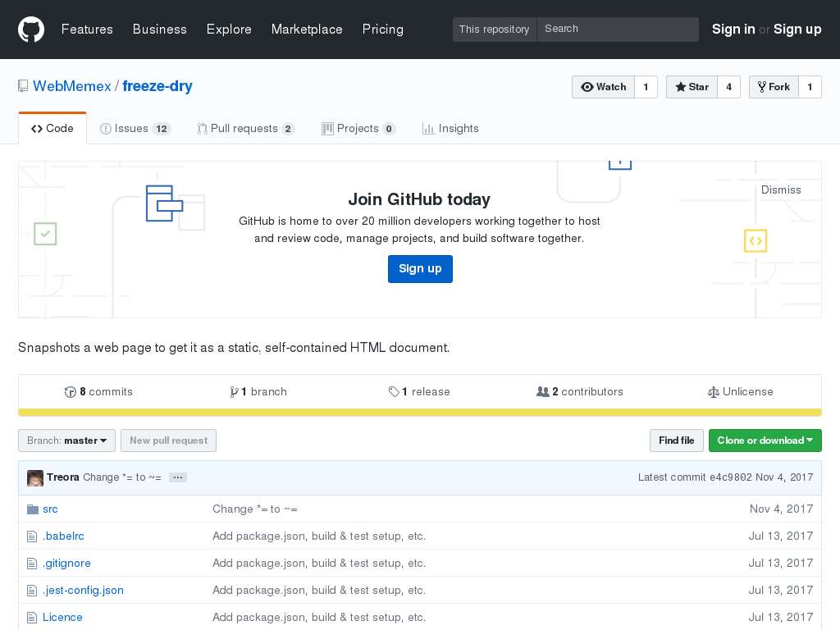The image size is (840, 630).
Task: Open the .babelrc row commit message
Action: (x=319, y=536)
